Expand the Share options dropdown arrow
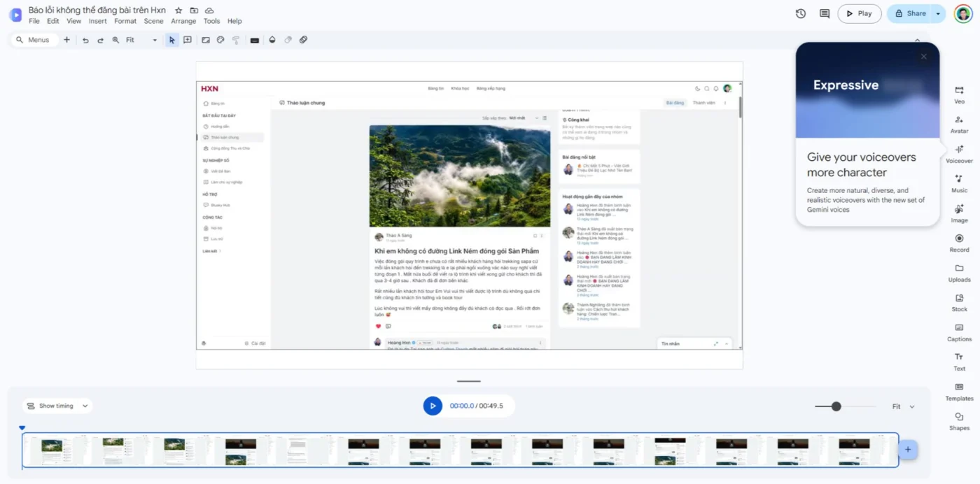The height and width of the screenshot is (484, 980). [x=938, y=13]
